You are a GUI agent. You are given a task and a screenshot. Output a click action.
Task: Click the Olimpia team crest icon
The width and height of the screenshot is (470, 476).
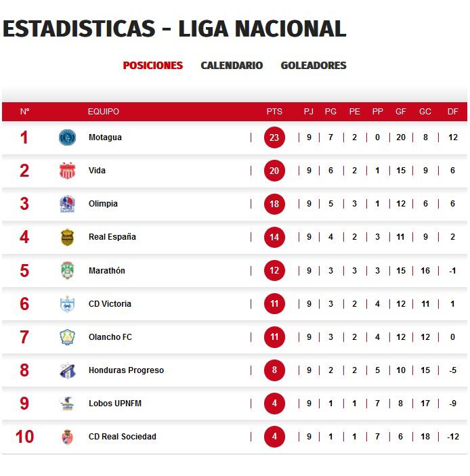point(67,204)
